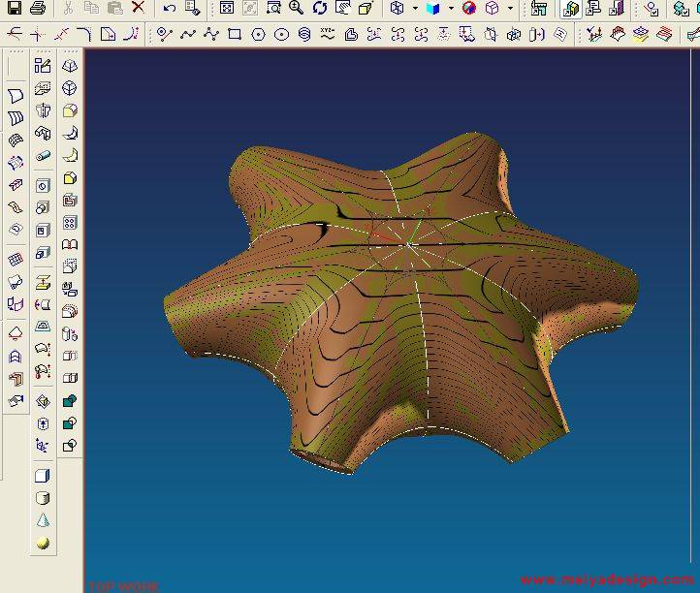This screenshot has width=700, height=593.
Task: Select the rectangle sketch tool
Action: click(235, 34)
